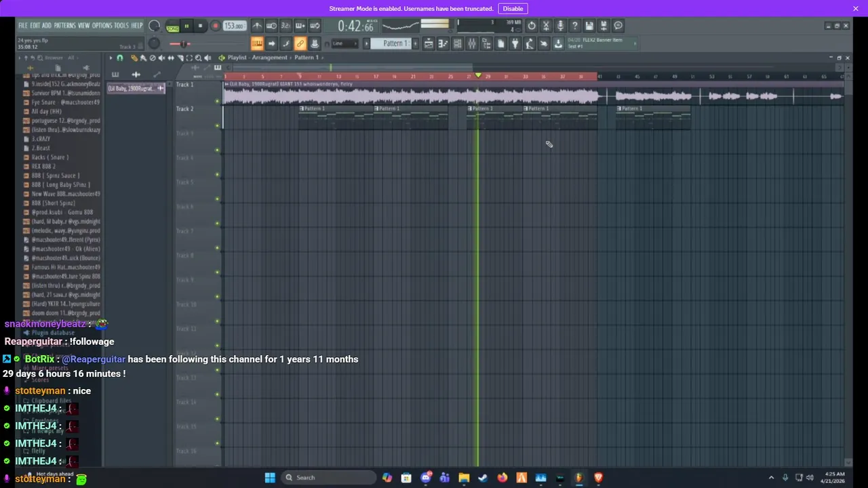
Task: Open browser entry '808 [Short Spinz]'
Action: point(53,203)
